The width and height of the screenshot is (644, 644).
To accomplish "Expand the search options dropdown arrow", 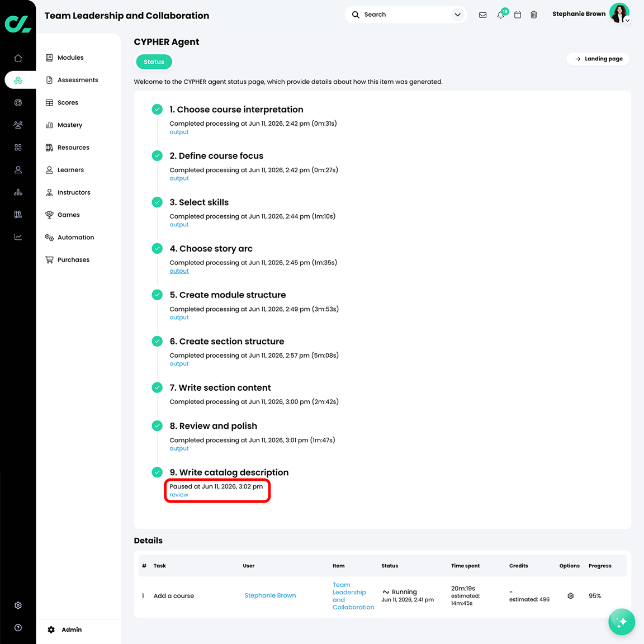I will click(x=457, y=15).
